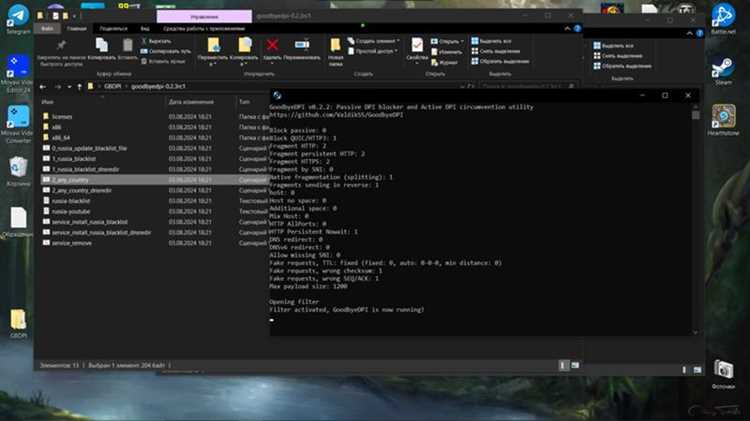Click the Pin to Quick Access ribbon icon
750x421 pixels.
point(61,46)
